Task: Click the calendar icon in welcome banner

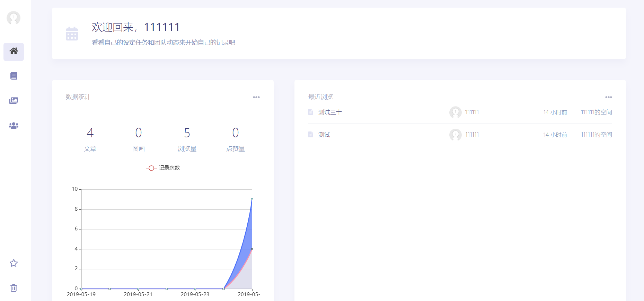Action: coord(72,34)
